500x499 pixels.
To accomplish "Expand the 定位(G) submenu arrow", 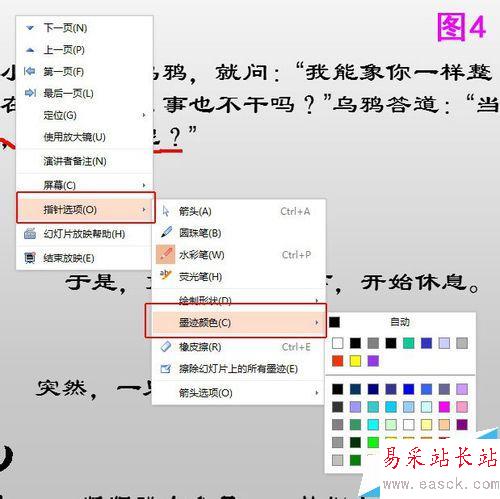I will pyautogui.click(x=144, y=115).
